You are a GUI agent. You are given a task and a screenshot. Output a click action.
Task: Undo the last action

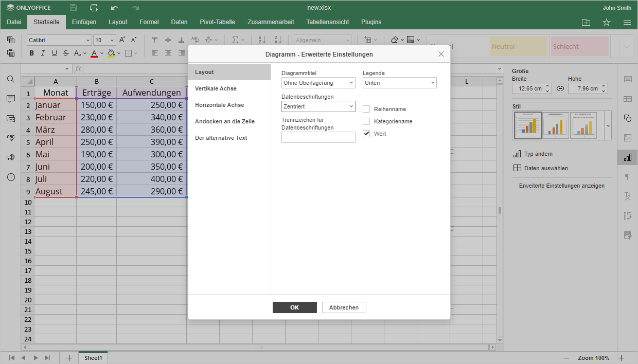point(115,8)
